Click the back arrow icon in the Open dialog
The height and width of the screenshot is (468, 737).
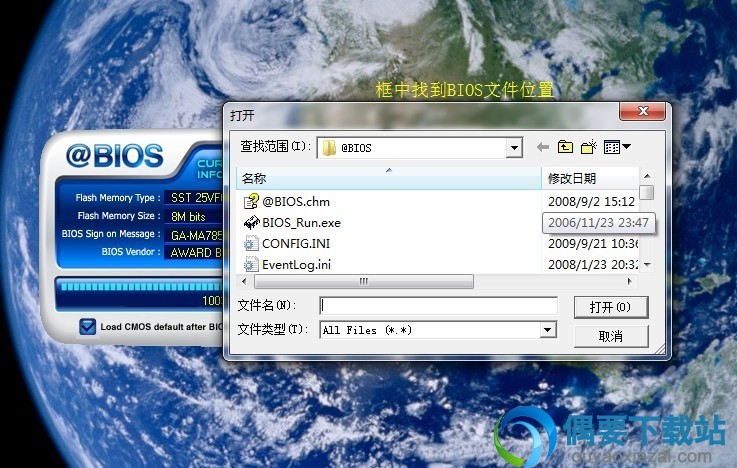[543, 148]
